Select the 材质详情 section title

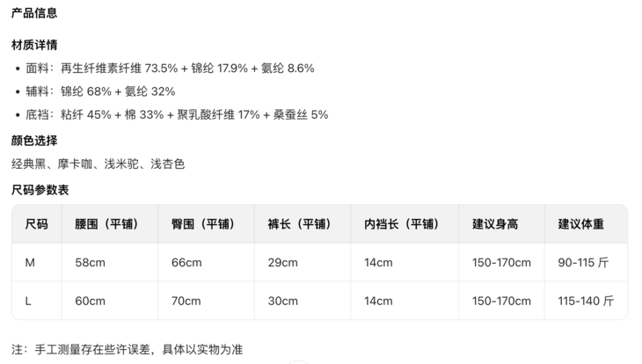tap(34, 45)
